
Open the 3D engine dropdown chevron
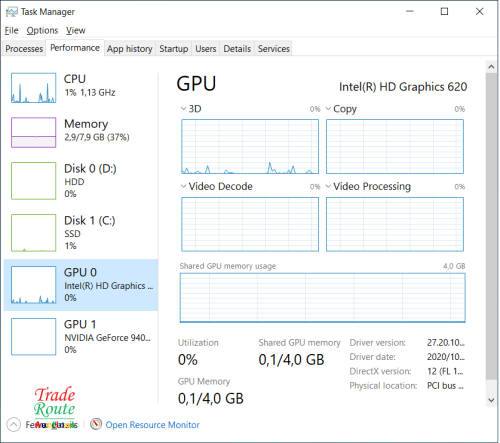183,109
